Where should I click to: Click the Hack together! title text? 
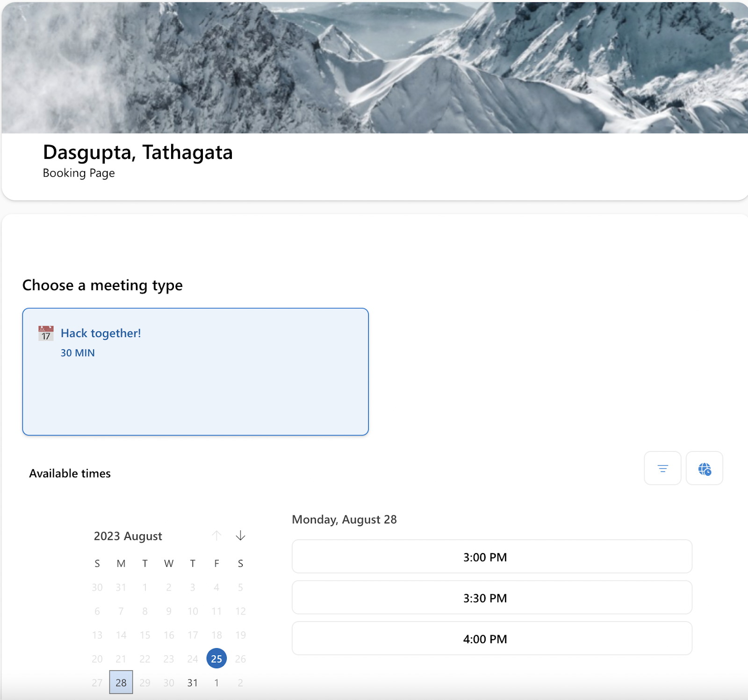[101, 333]
